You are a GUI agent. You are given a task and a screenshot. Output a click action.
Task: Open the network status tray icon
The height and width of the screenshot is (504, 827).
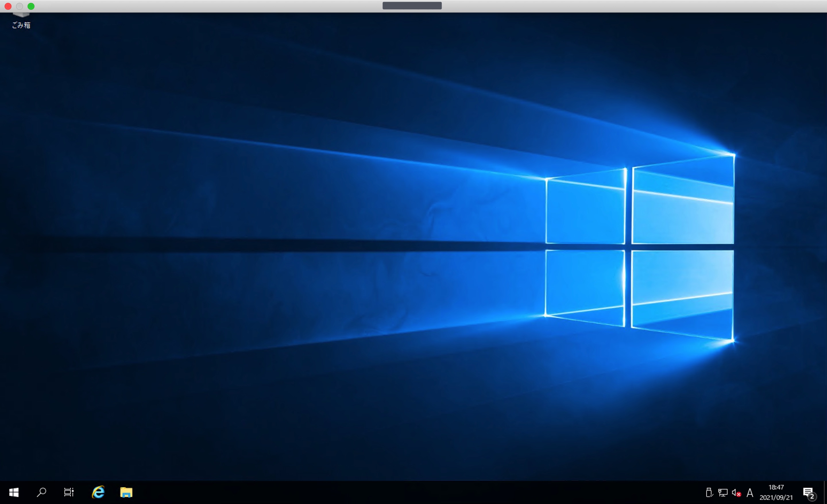click(722, 492)
